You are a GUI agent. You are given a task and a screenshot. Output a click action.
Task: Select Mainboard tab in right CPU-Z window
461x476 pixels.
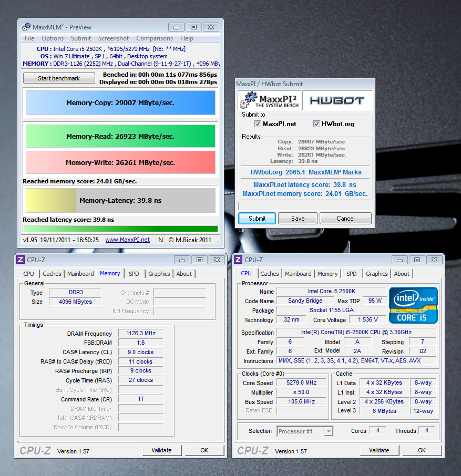(x=298, y=274)
